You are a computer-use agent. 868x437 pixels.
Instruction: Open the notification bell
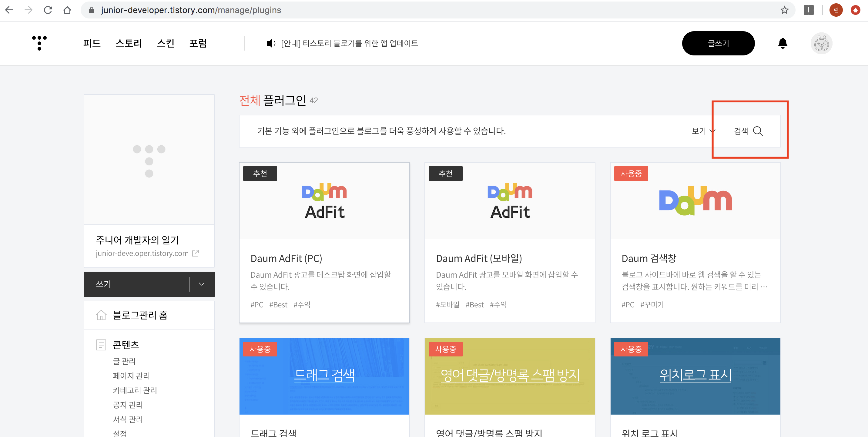coord(783,43)
